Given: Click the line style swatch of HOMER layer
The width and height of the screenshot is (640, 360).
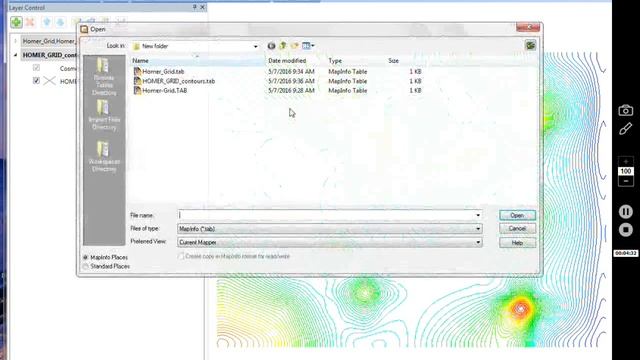Looking at the screenshot, I should click(x=49, y=81).
